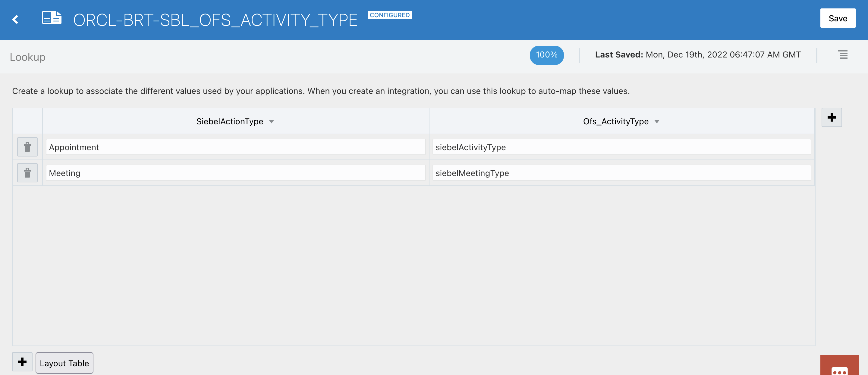Expand the Ofs_ActivityType column dropdown arrow
This screenshot has height=375, width=868.
point(657,122)
